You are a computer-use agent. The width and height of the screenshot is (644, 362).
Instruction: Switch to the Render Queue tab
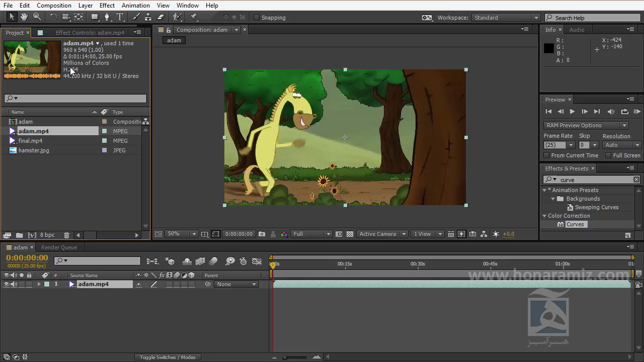pyautogui.click(x=59, y=247)
